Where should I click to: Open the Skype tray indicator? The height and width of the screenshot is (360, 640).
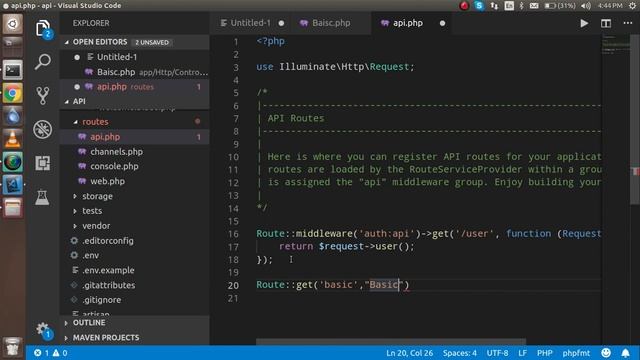479,6
